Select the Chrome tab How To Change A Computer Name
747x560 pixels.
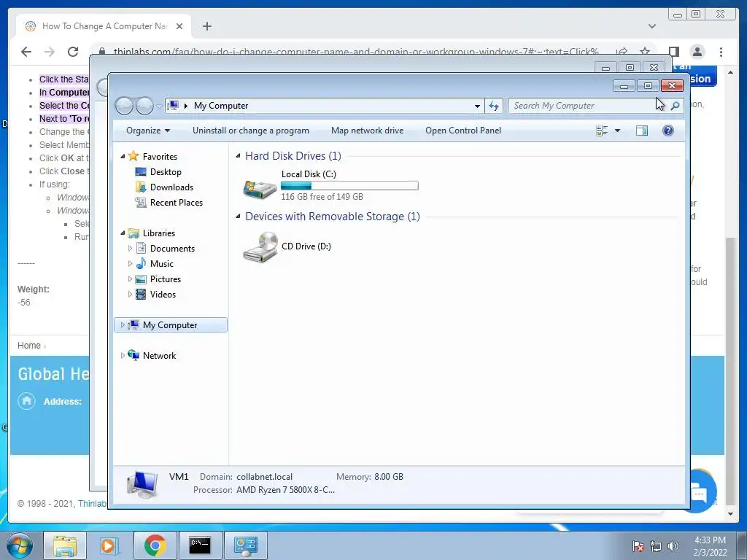tap(104, 26)
